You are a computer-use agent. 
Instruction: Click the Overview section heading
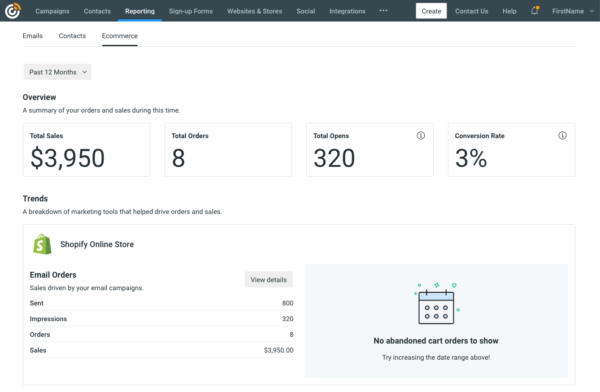(x=39, y=97)
